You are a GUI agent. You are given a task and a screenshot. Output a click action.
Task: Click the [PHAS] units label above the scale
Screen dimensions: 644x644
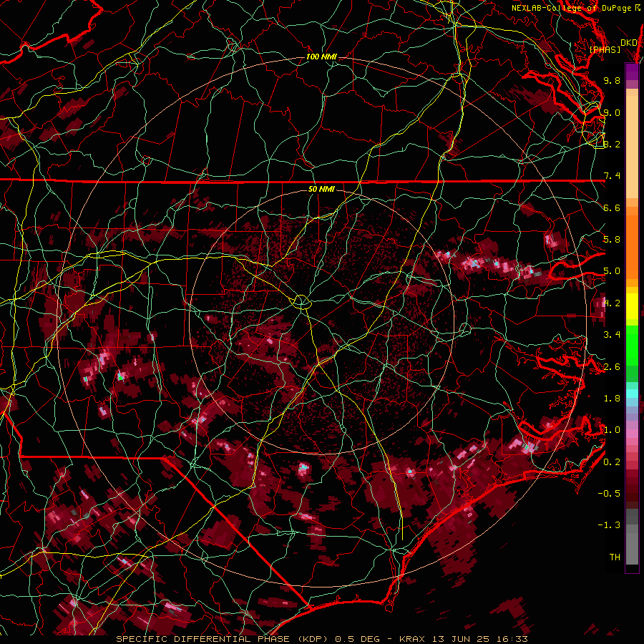tap(605, 50)
